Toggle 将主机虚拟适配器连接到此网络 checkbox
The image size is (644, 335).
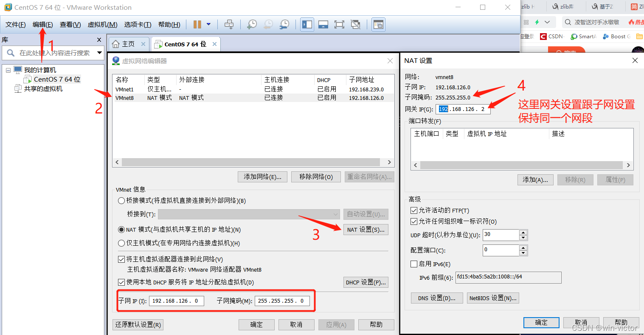coord(121,259)
